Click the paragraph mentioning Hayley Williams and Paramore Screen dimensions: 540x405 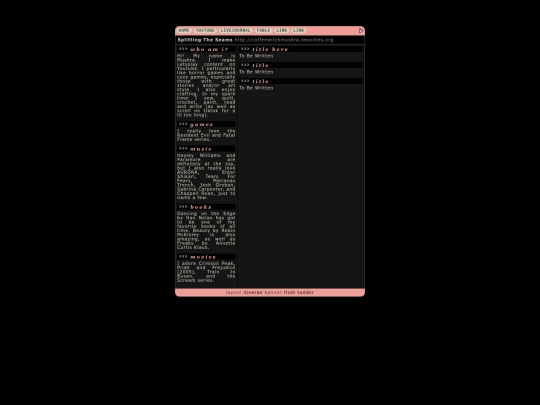(206, 176)
